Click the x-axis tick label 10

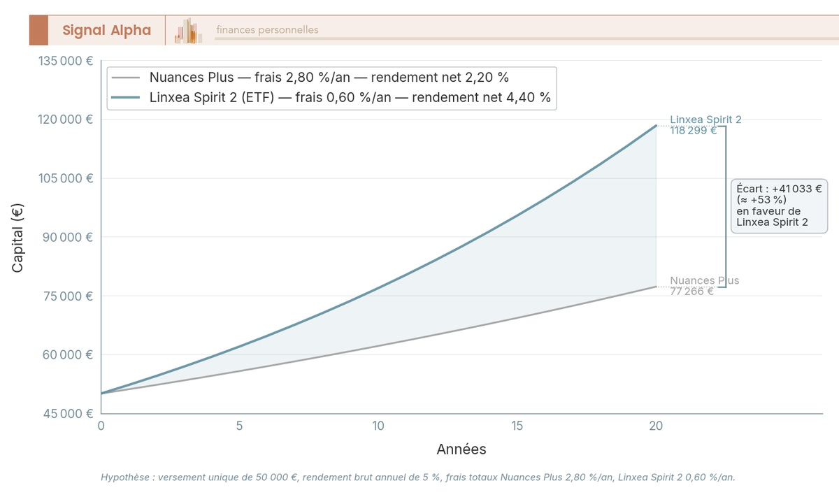coord(378,425)
